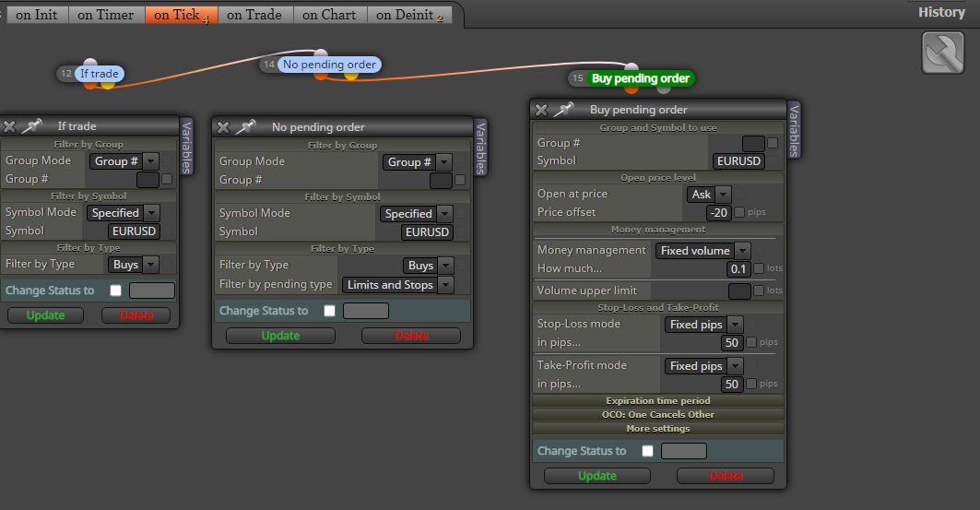Pick status color swatch in Buy pending order panel
The width and height of the screenshot is (980, 510).
[x=684, y=451]
